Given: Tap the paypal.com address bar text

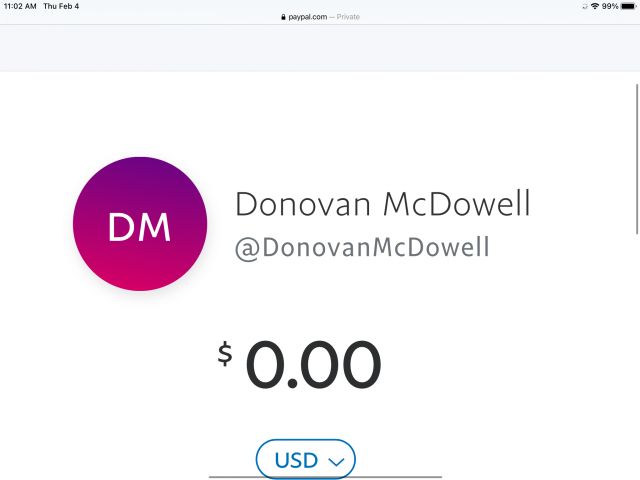Looking at the screenshot, I should click(x=308, y=17).
